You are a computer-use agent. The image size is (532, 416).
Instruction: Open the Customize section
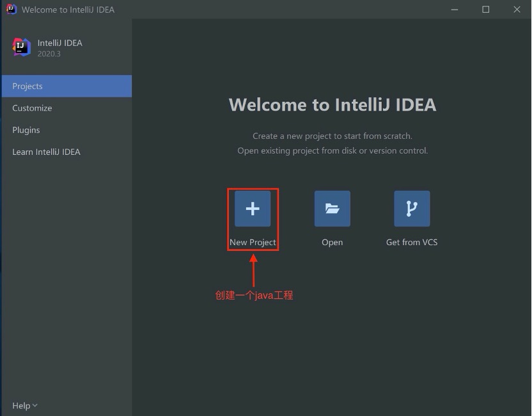[x=66, y=108]
